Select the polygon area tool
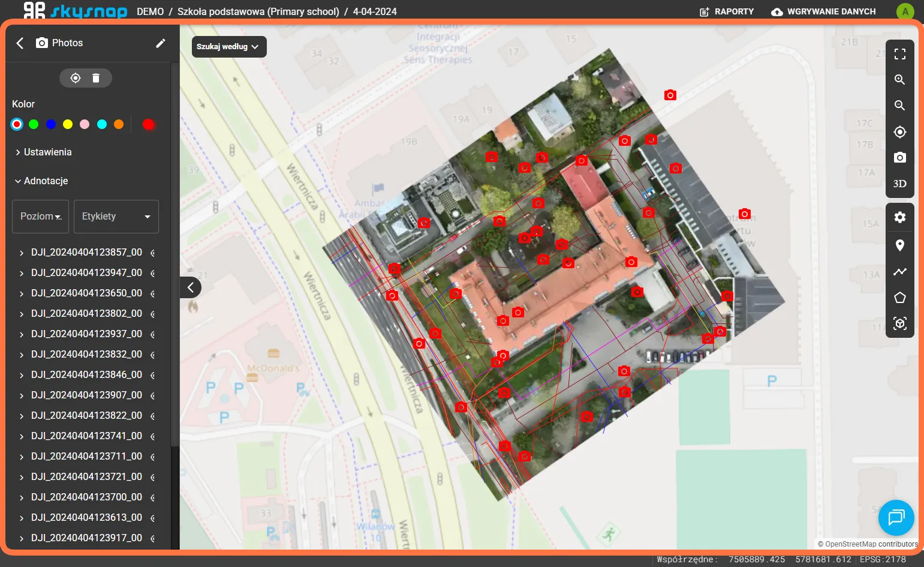Image resolution: width=924 pixels, height=567 pixels. coord(899,298)
